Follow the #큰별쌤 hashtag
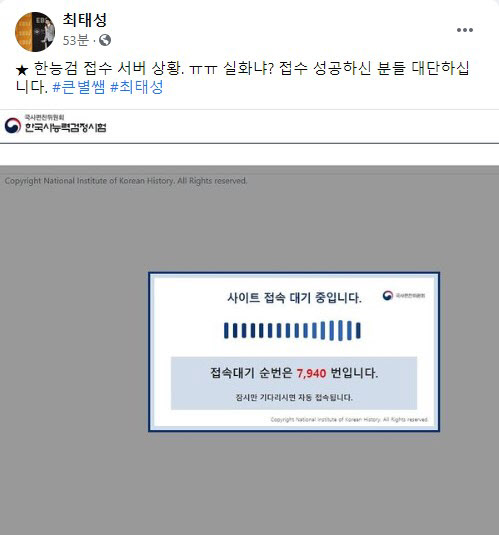The image size is (499, 535). tap(79, 87)
